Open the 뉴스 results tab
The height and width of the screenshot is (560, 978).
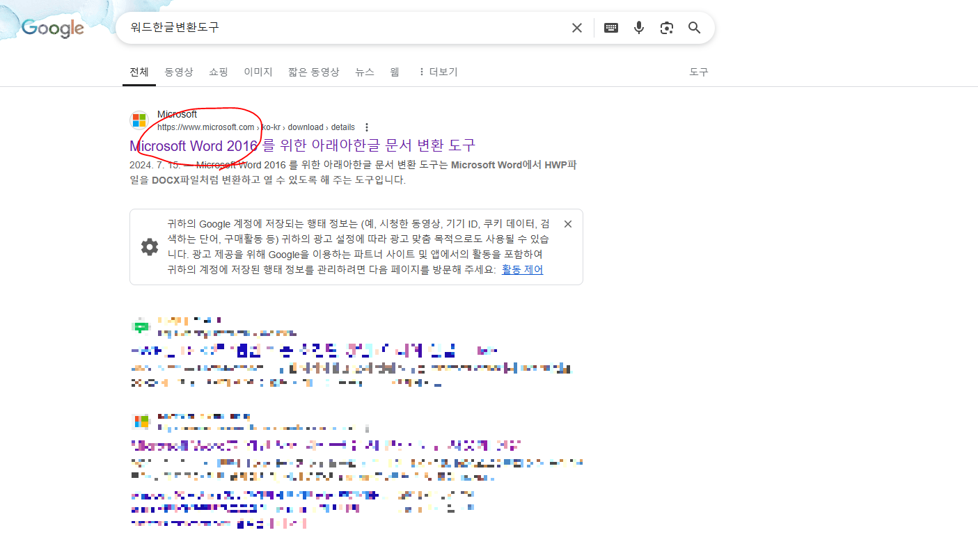tap(364, 72)
